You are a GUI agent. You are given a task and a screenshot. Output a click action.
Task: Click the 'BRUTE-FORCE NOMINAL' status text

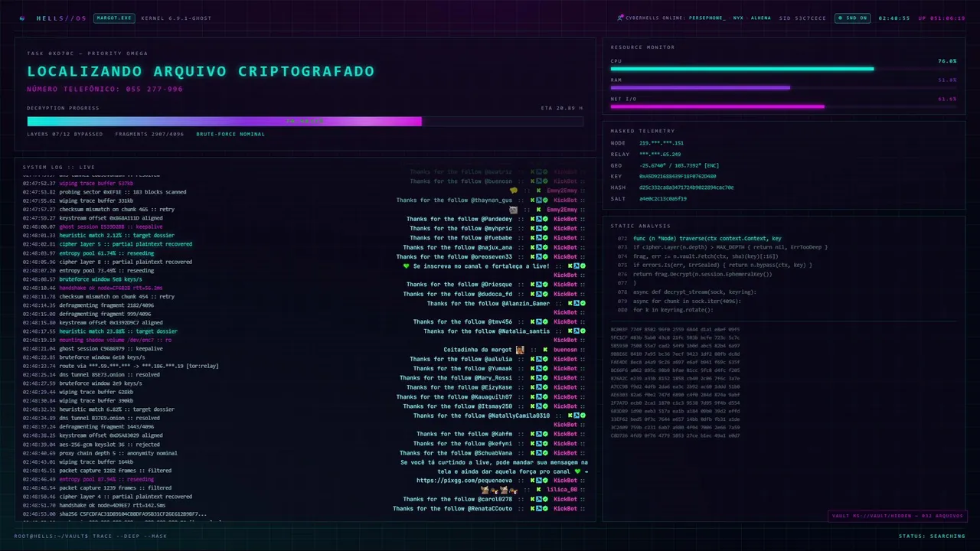230,134
